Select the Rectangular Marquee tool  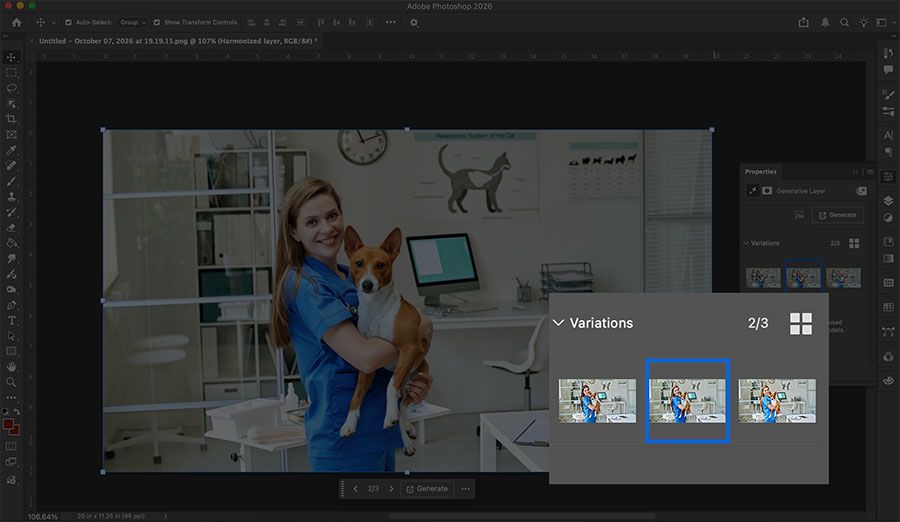tap(11, 73)
